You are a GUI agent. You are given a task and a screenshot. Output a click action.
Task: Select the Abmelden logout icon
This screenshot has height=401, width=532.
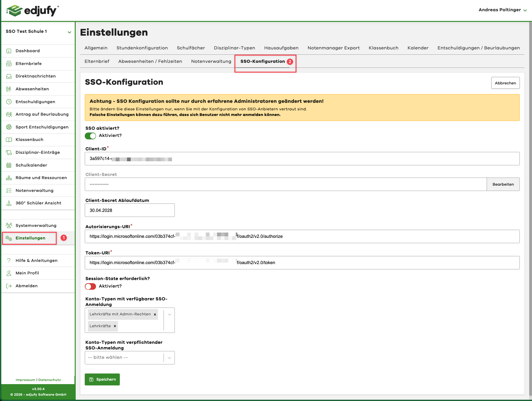coord(9,285)
